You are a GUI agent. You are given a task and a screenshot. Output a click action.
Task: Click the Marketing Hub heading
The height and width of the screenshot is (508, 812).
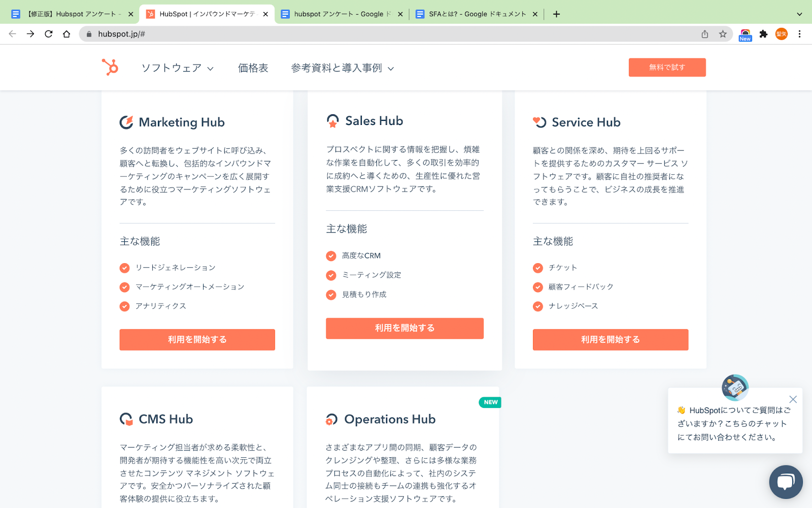point(182,122)
